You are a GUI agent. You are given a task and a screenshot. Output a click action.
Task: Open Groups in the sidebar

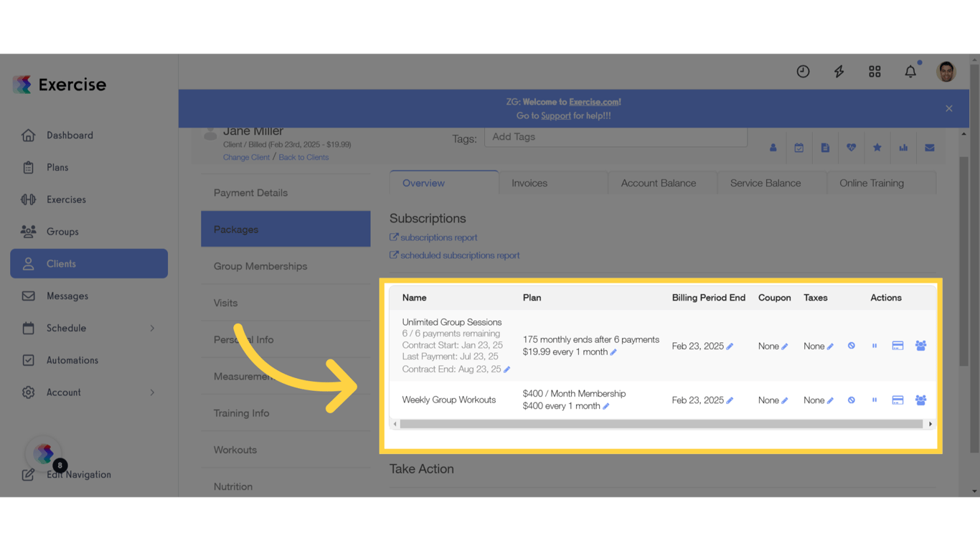[x=89, y=232]
